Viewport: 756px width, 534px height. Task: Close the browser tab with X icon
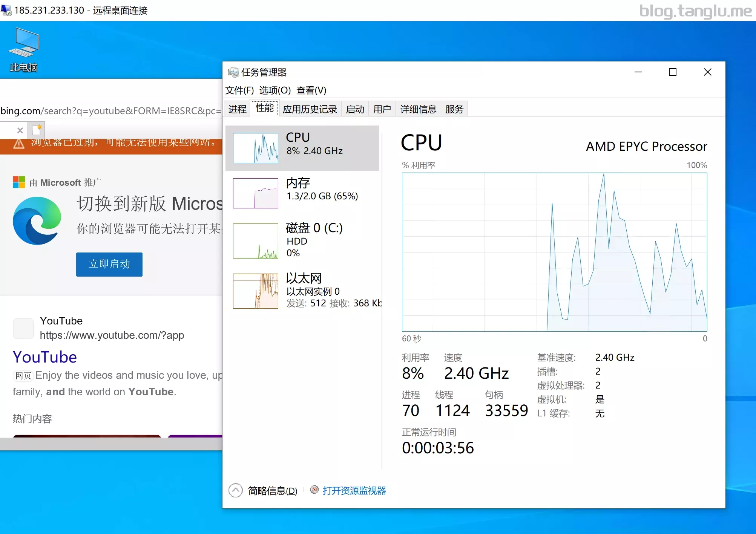tap(20, 130)
